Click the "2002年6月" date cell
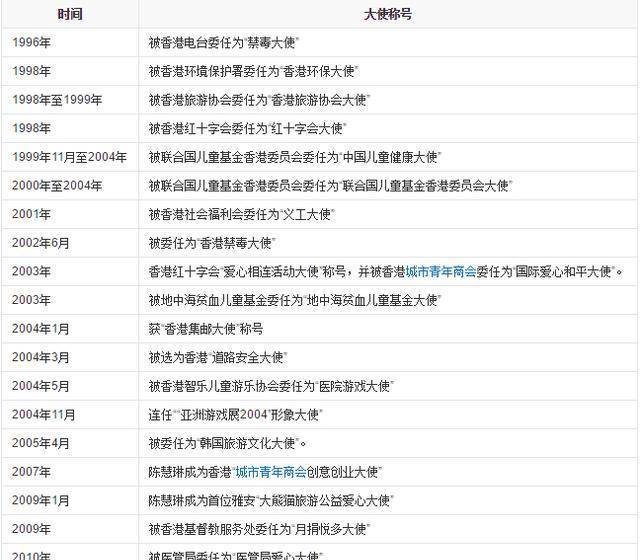This screenshot has width=640, height=560. point(40,243)
